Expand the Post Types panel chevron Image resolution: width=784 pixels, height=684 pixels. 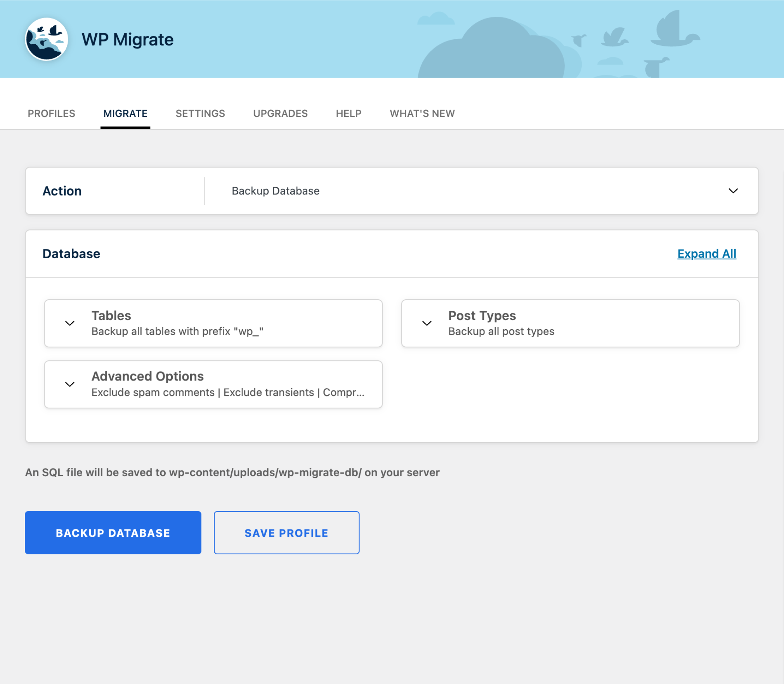pos(427,323)
